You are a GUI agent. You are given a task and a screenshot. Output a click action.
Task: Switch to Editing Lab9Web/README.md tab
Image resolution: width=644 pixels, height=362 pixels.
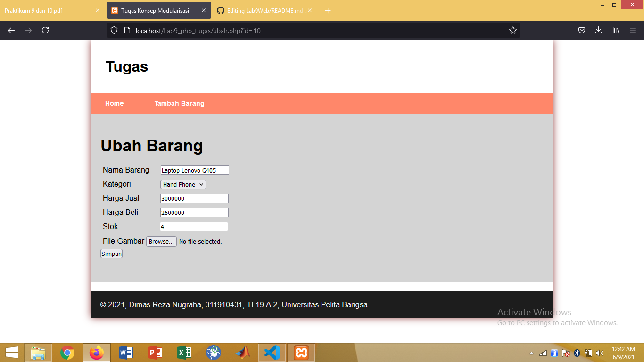coord(265,10)
